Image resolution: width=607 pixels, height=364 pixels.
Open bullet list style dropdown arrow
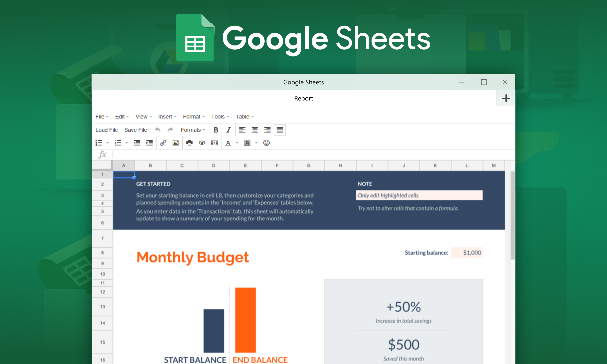107,143
